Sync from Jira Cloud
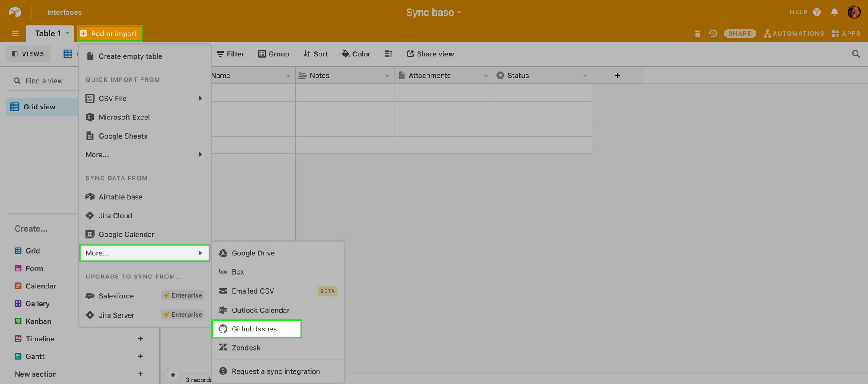The width and height of the screenshot is (868, 384). pyautogui.click(x=145, y=215)
